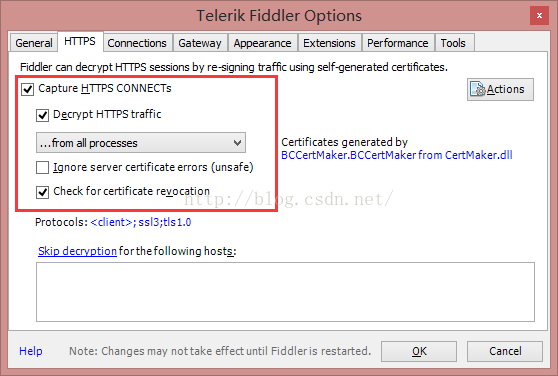Select the Tools tab
This screenshot has height=376, width=558.
(x=453, y=43)
